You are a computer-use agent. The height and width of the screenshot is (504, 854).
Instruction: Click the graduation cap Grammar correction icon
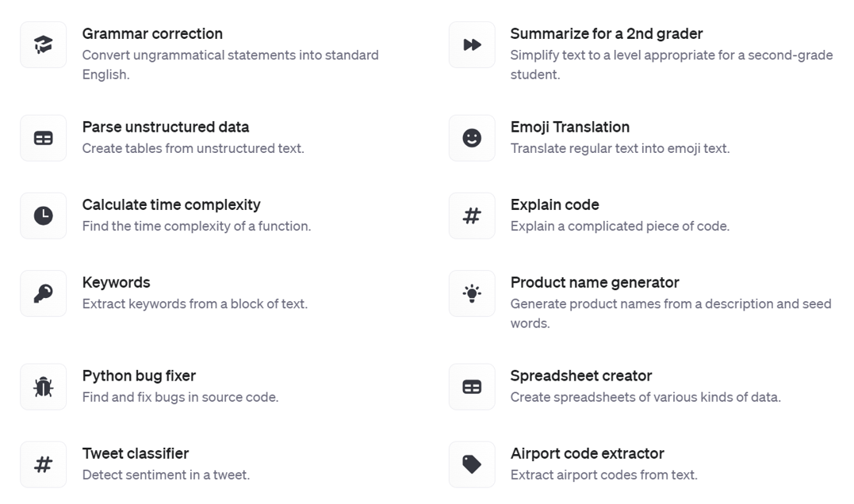pos(44,44)
